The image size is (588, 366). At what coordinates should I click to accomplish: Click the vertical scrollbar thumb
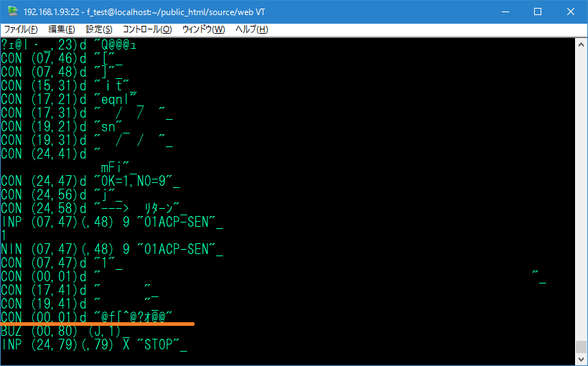(x=581, y=347)
